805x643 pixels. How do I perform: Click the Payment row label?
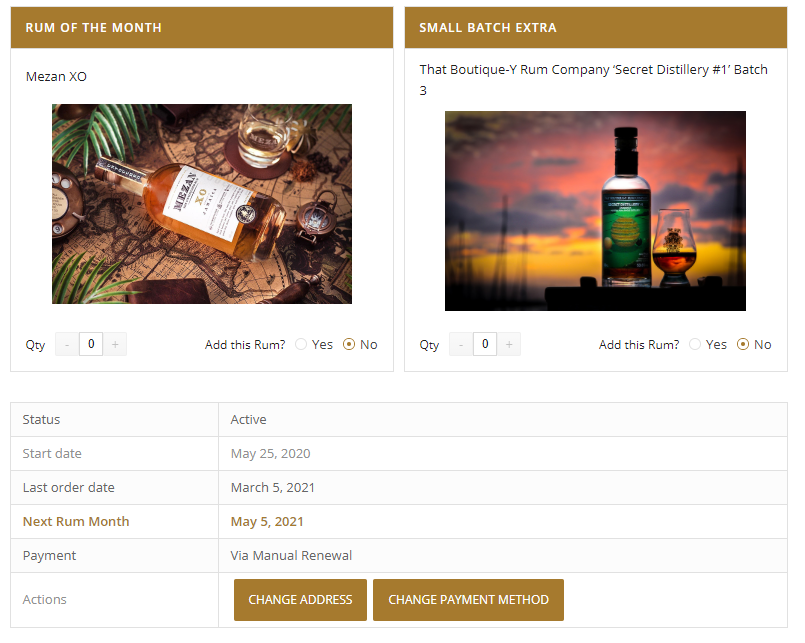pos(49,556)
